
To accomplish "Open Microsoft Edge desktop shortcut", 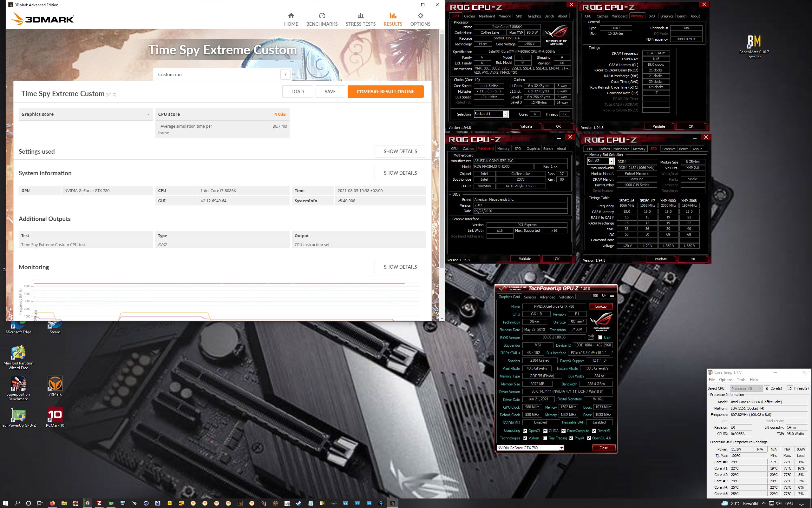I will coord(18,328).
